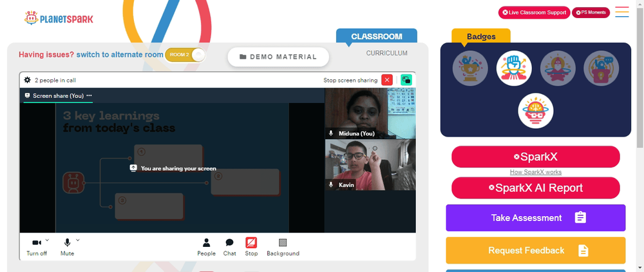Click You are sharing your screen notice

[x=173, y=168]
